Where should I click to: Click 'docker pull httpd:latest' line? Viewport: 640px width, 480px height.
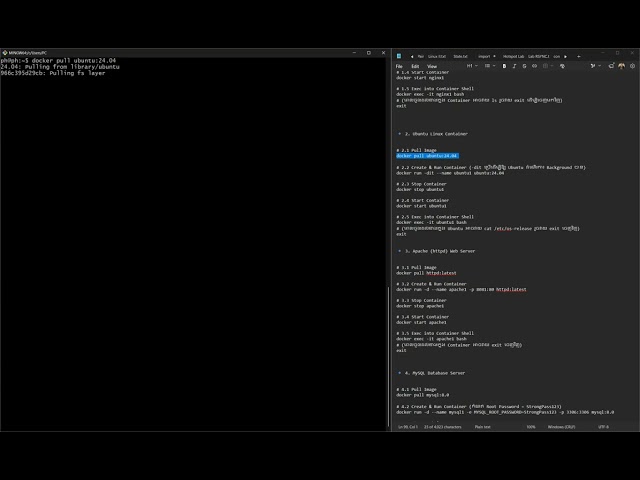(426, 273)
